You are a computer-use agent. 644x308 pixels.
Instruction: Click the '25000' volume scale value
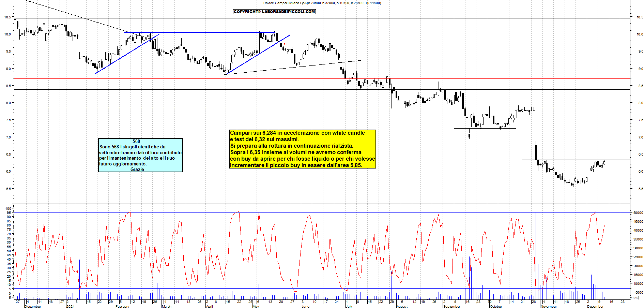click(x=638, y=257)
